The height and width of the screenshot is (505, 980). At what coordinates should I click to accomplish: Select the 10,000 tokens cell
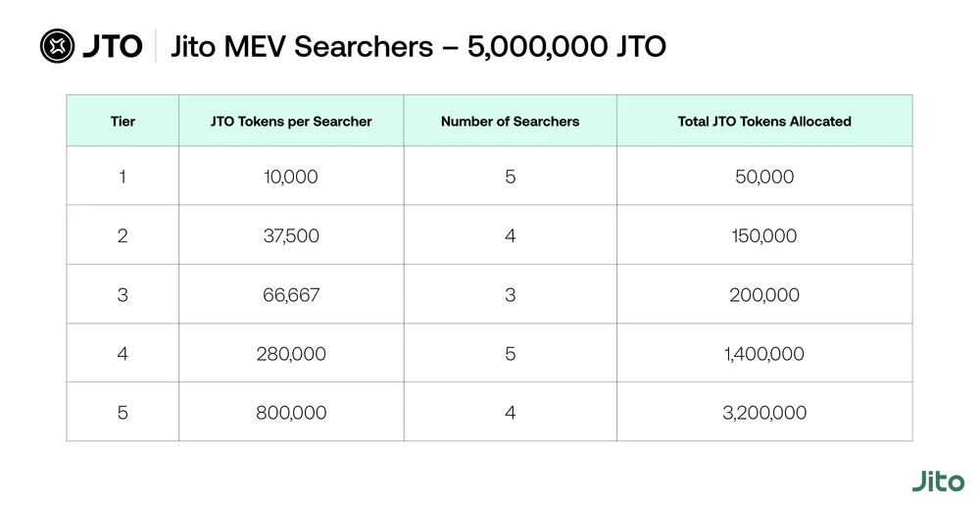tap(291, 177)
